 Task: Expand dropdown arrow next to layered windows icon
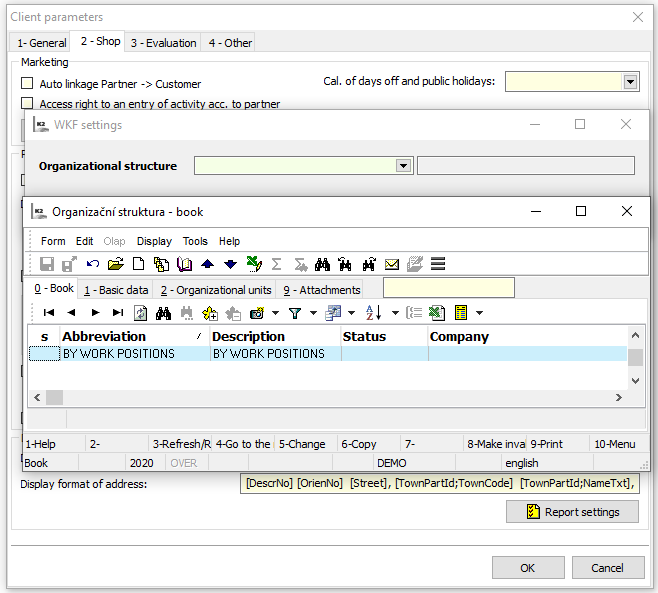tap(352, 313)
